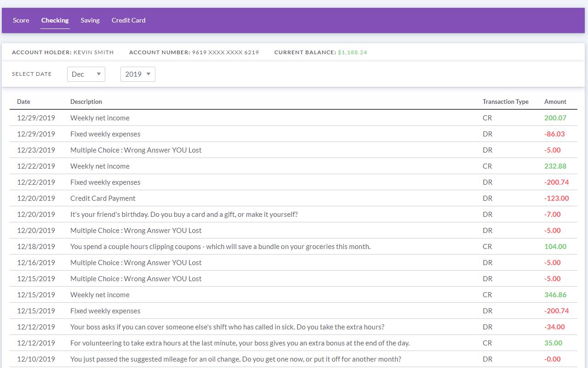Image resolution: width=588 pixels, height=368 pixels.
Task: Click the account number 9619 XXXX XXXX 6219
Action: 225,52
